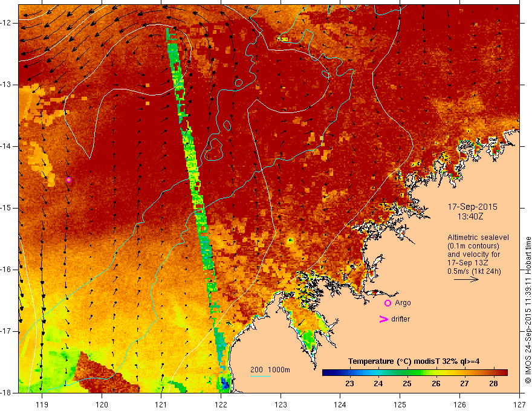532x411 pixels.
Task: Click the magenta drifter arrowhead legend symbol
Action: (x=383, y=319)
